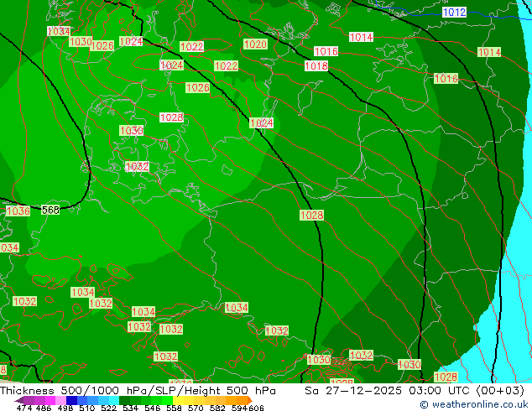
Task: Click the blue 1012 isobar label
Action: 454,13
